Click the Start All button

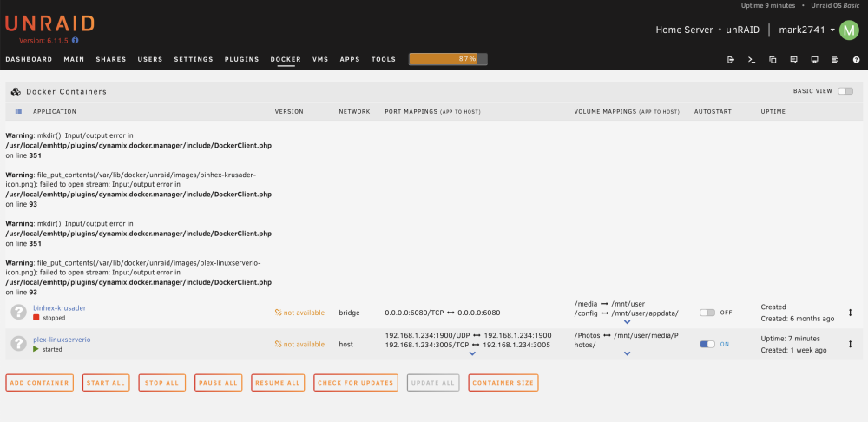(x=106, y=383)
